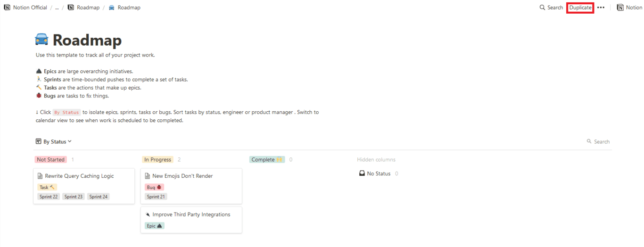
Task: Click the database Search field on the right
Action: point(598,141)
